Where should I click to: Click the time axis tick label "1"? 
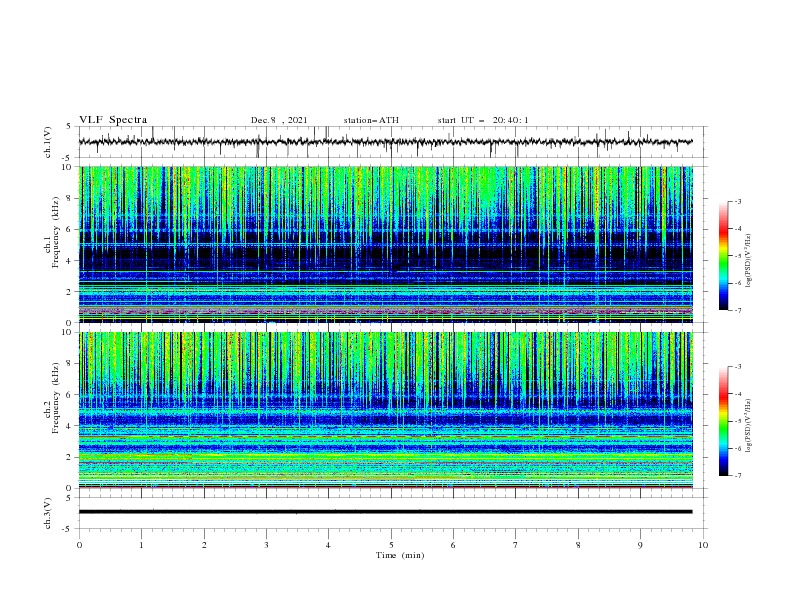click(141, 545)
